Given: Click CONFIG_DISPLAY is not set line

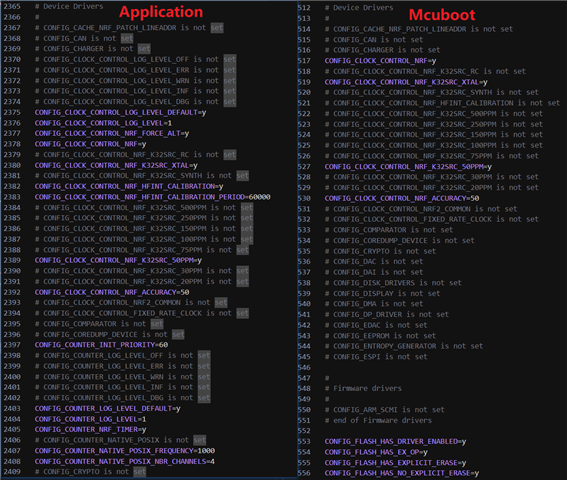Looking at the screenshot, I should coord(383,293).
